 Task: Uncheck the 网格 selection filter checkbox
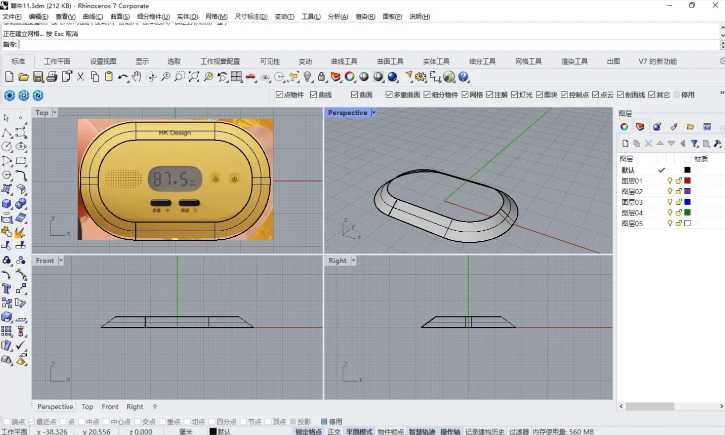click(464, 96)
